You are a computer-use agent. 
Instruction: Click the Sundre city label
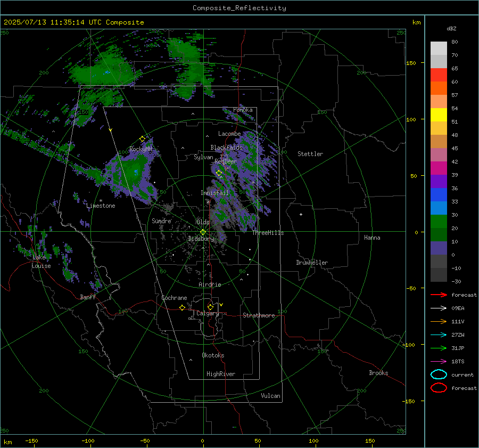click(x=162, y=221)
